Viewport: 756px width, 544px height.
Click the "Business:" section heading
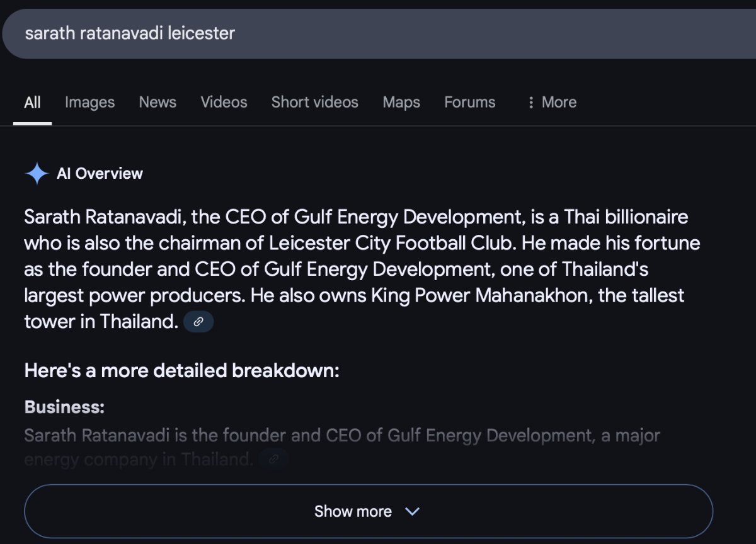pos(64,407)
